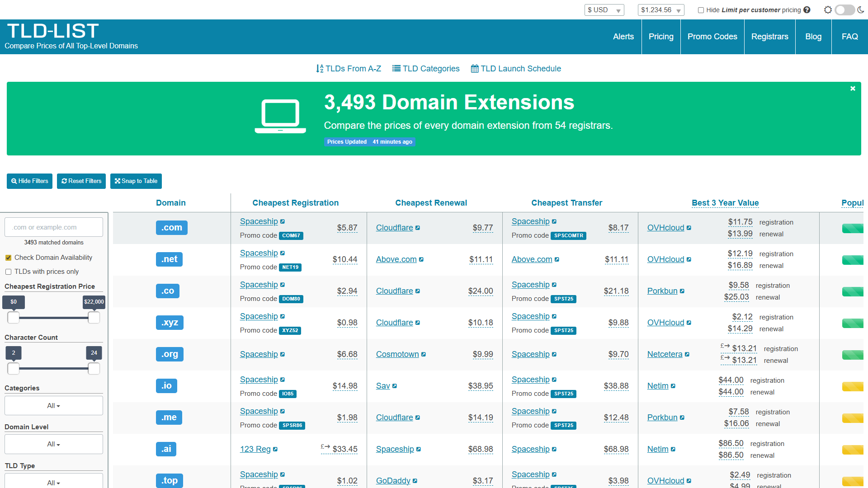Open external link icon beside Sav in .io row
The width and height of the screenshot is (868, 488).
point(395,386)
